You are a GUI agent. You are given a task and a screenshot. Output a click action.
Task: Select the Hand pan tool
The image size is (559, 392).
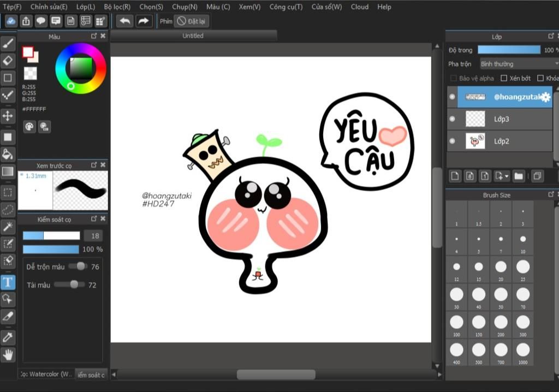(8, 354)
